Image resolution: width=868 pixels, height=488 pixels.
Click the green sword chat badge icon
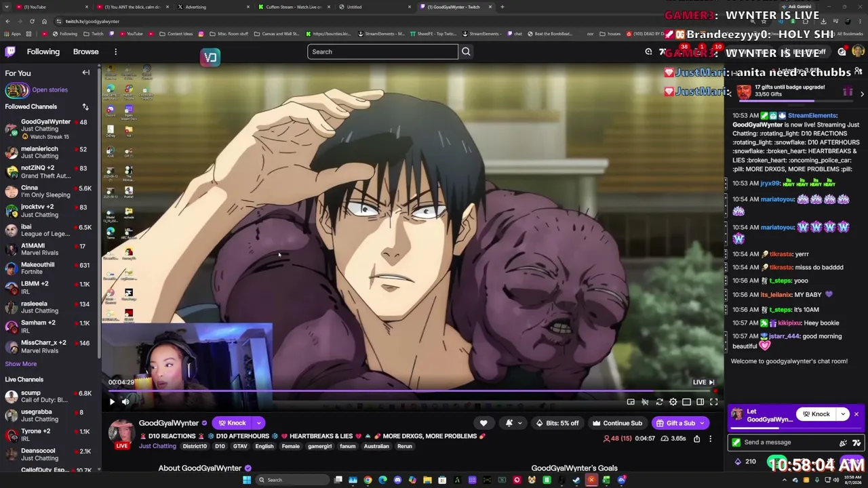735,443
